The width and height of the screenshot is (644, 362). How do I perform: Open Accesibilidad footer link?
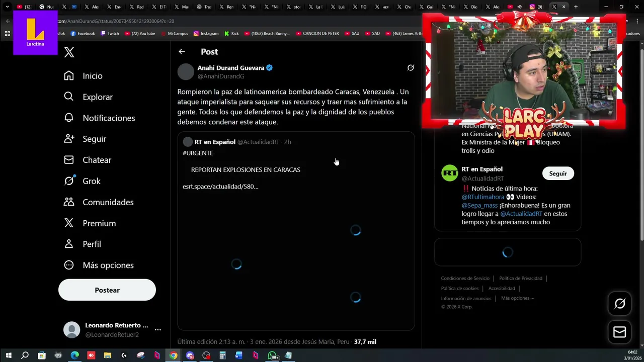pyautogui.click(x=502, y=289)
